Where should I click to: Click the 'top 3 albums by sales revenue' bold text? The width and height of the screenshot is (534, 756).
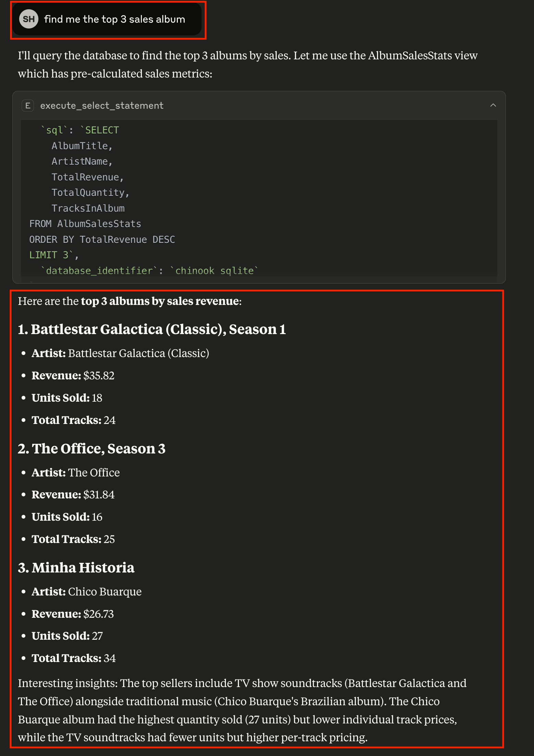click(x=160, y=301)
